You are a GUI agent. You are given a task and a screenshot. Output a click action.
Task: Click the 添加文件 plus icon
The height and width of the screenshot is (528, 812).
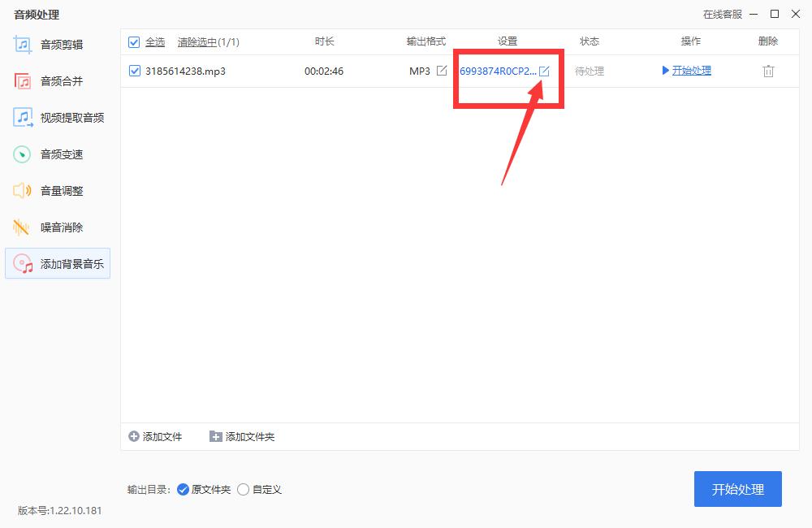click(x=132, y=436)
